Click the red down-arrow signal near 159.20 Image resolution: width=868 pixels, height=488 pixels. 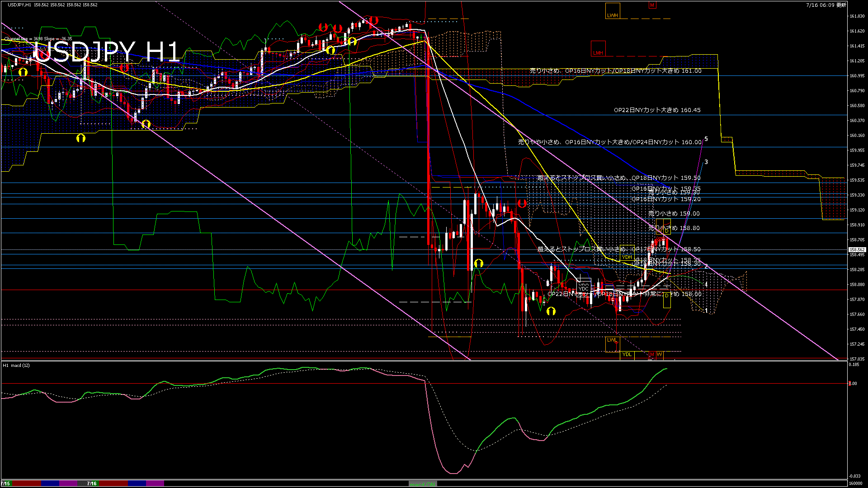(522, 204)
